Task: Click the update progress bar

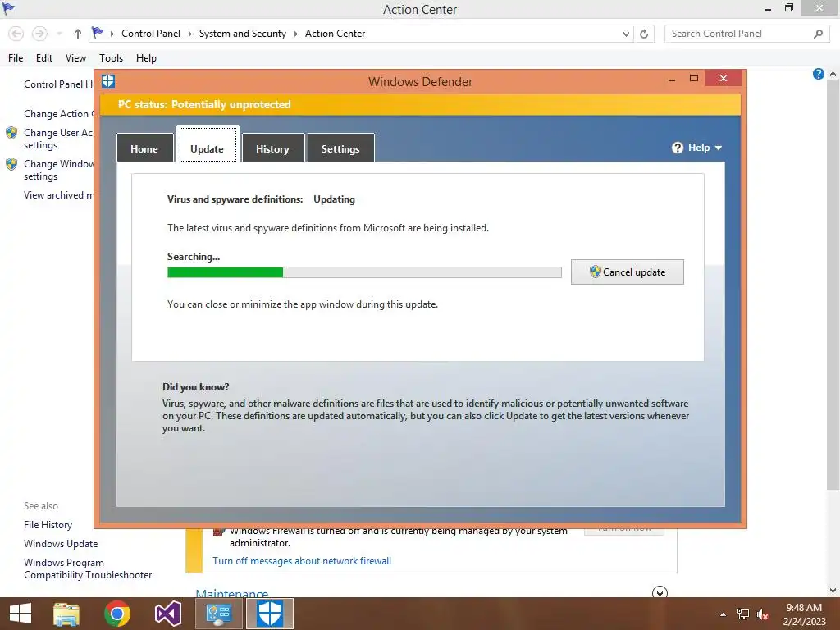Action: [x=364, y=272]
